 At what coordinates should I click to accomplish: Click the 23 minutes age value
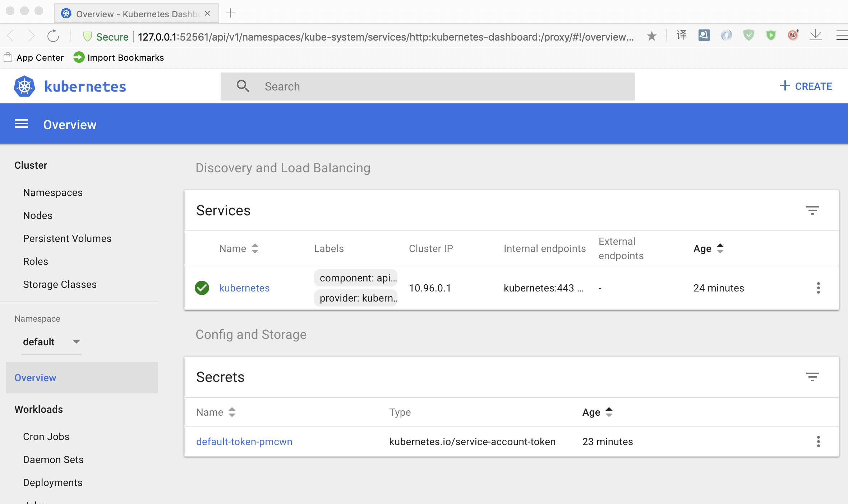(x=608, y=442)
